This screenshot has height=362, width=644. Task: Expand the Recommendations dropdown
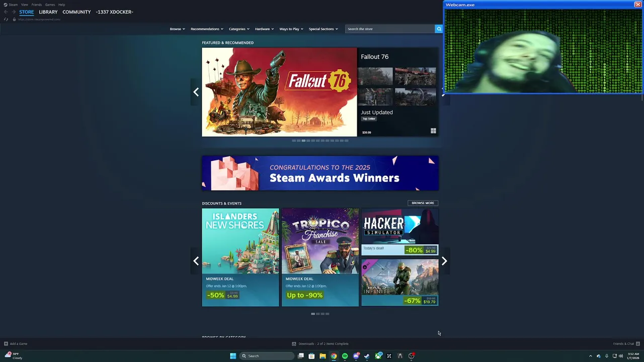(x=207, y=29)
